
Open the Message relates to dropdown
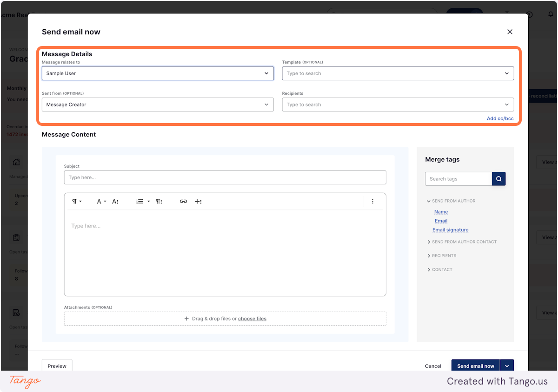(x=158, y=73)
